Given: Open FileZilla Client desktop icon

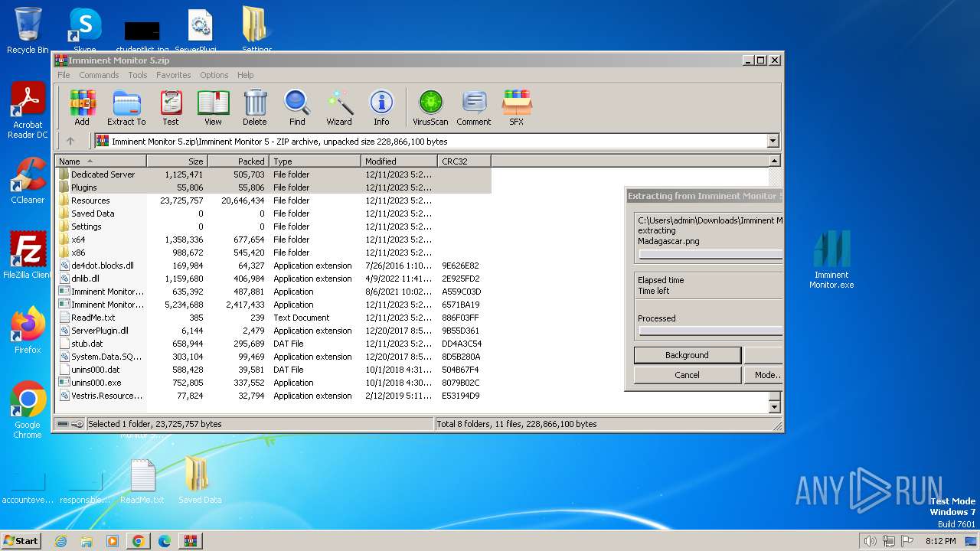Looking at the screenshot, I should coord(28,256).
